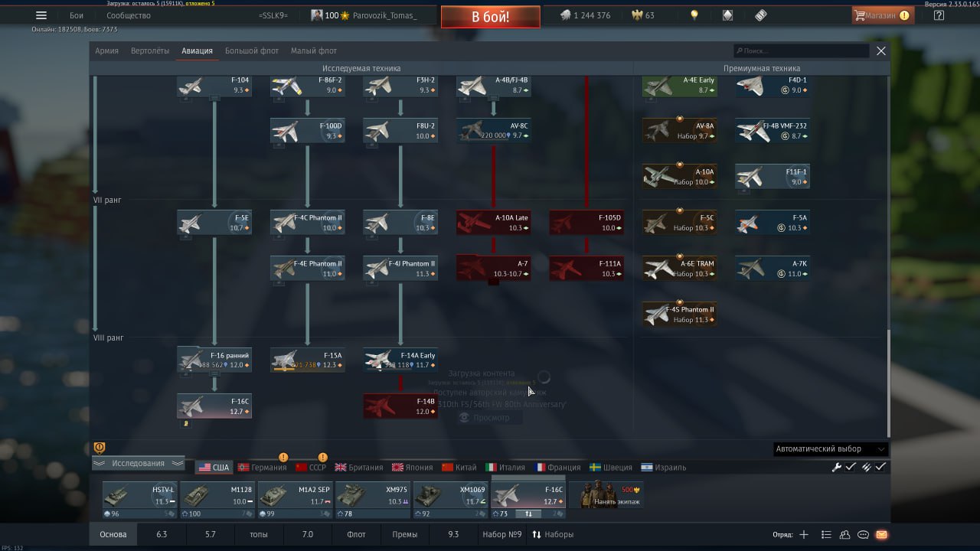980x551 pixels.
Task: Select the F-16C aircraft in the tree
Action: click(214, 406)
